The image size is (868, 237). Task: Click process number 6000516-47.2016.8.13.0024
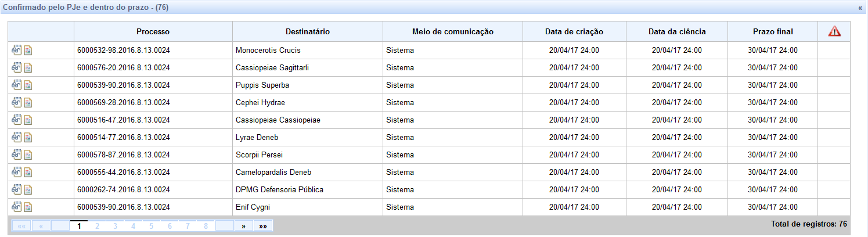point(124,120)
